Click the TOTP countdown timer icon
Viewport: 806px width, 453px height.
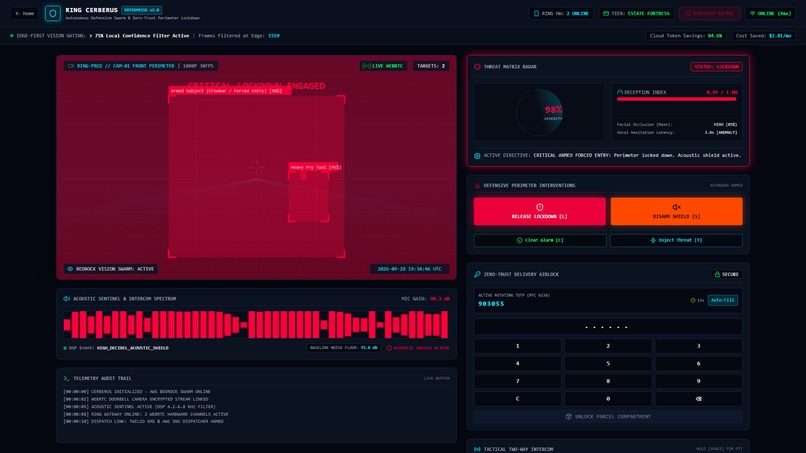[x=692, y=300]
